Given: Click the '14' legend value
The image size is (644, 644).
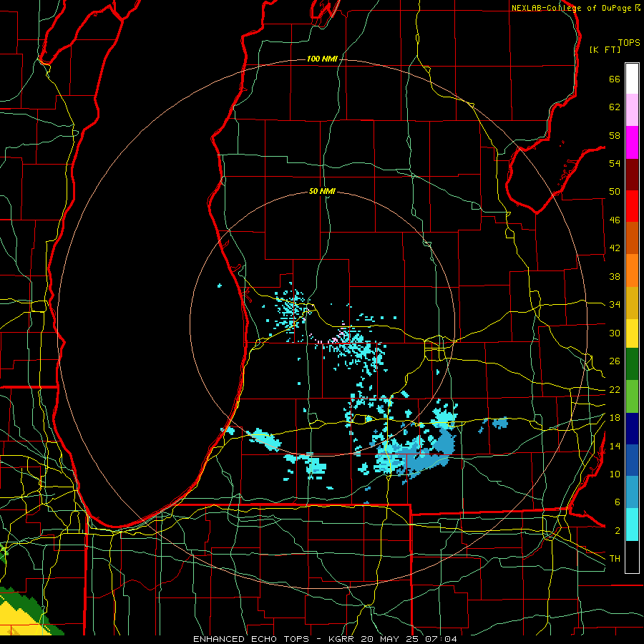Looking at the screenshot, I should tap(615, 446).
